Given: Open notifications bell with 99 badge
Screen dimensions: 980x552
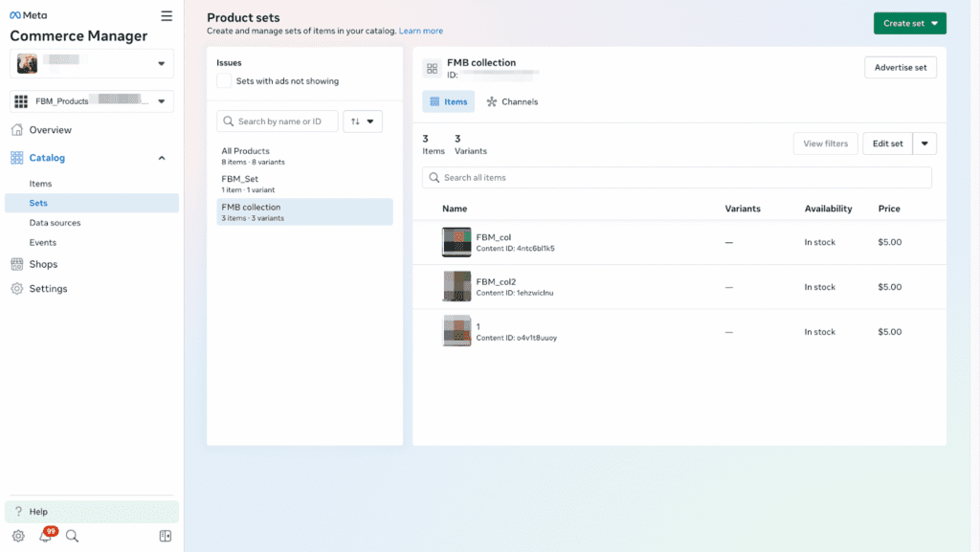Looking at the screenshot, I should click(46, 535).
